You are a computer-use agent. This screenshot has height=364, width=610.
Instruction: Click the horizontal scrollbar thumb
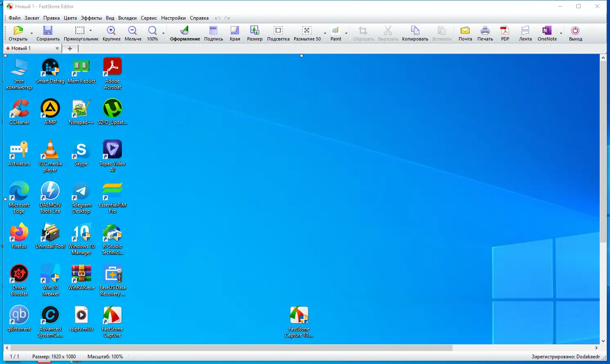pyautogui.click(x=231, y=348)
